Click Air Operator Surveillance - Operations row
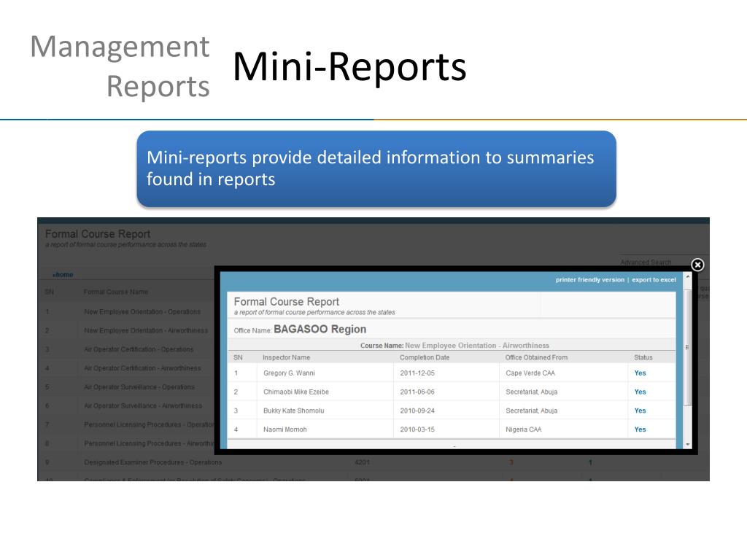Screen dimensions: 747x560 (139, 387)
